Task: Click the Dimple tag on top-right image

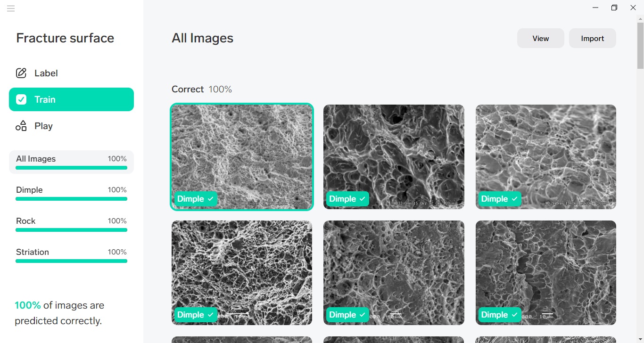Action: tap(500, 199)
